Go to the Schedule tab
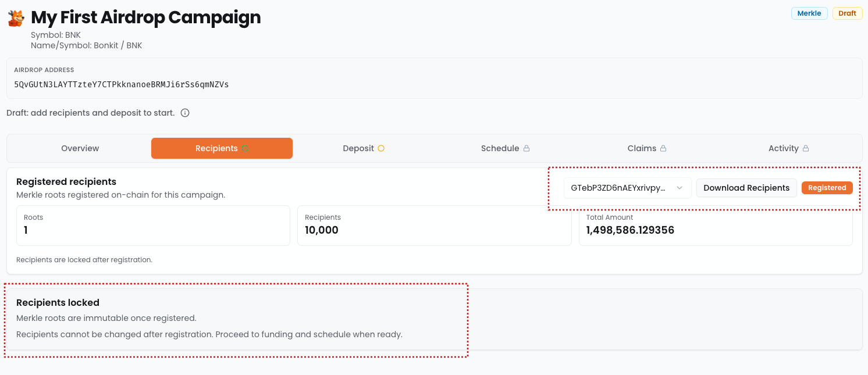Viewport: 868px width, 375px height. coord(500,148)
